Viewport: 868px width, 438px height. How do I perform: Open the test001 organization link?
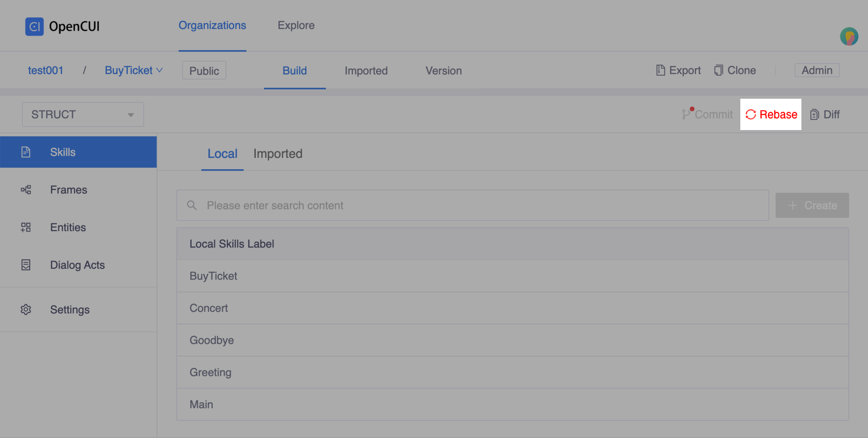pos(45,70)
